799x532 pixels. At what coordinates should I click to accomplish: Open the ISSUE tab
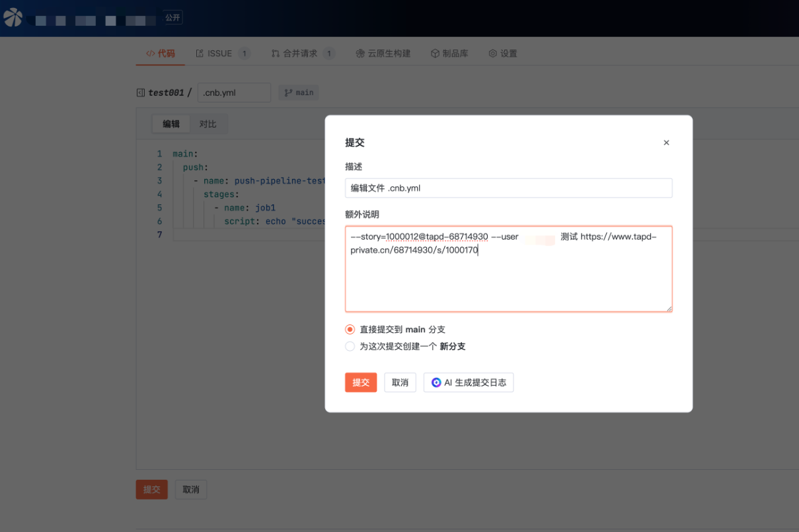219,54
